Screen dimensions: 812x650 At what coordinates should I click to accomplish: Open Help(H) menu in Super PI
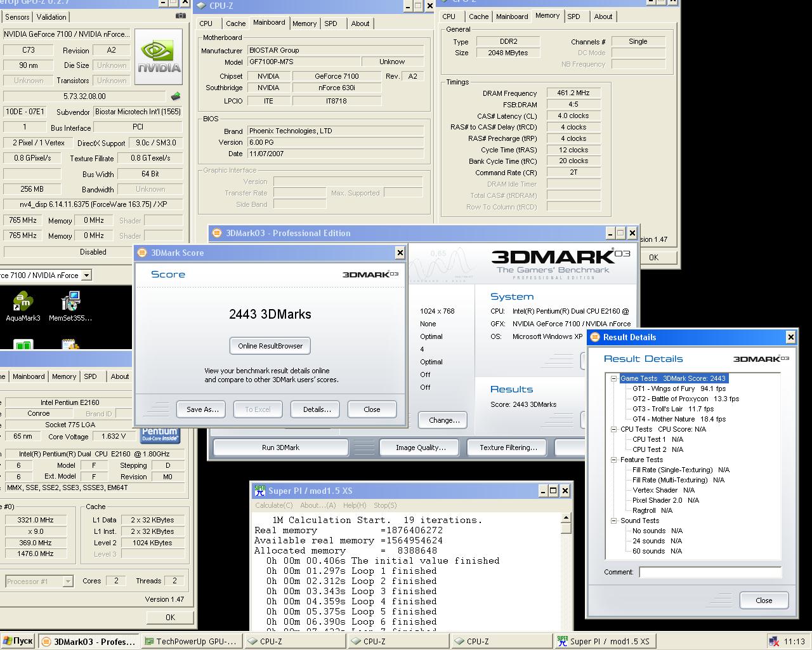355,505
